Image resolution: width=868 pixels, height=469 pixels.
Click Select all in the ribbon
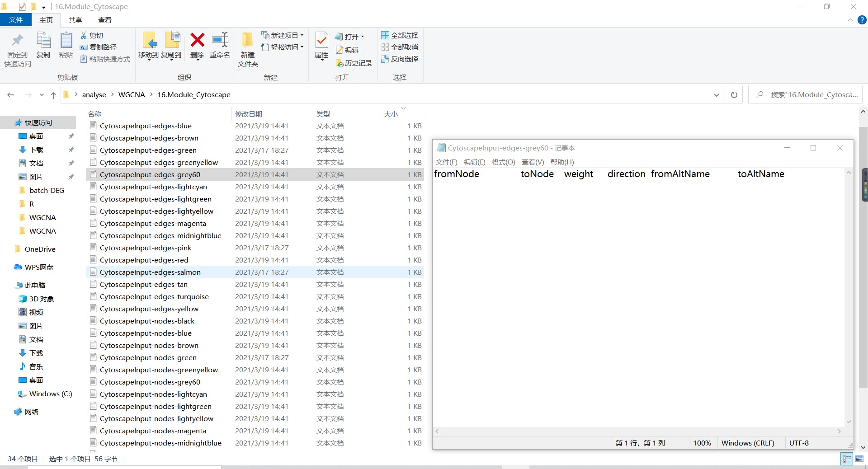[400, 35]
